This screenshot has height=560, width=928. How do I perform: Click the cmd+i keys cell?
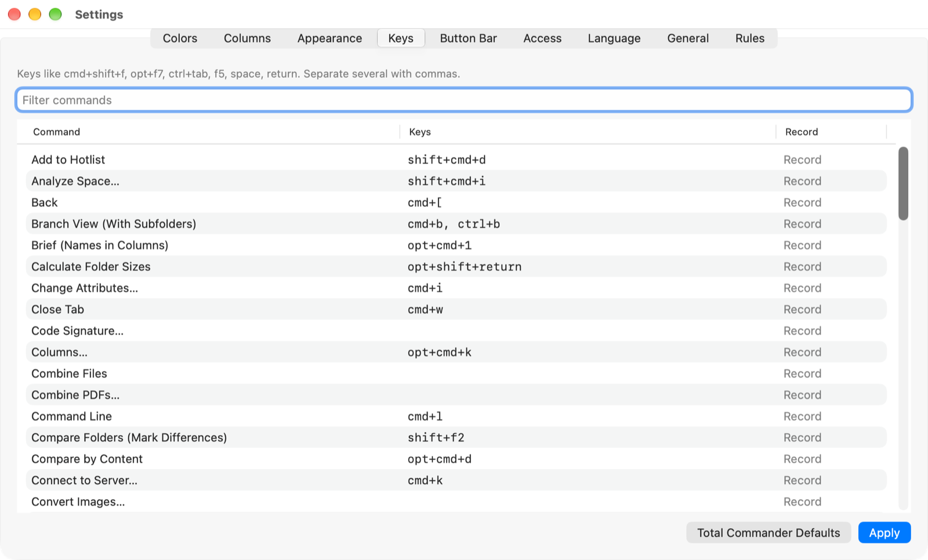425,288
